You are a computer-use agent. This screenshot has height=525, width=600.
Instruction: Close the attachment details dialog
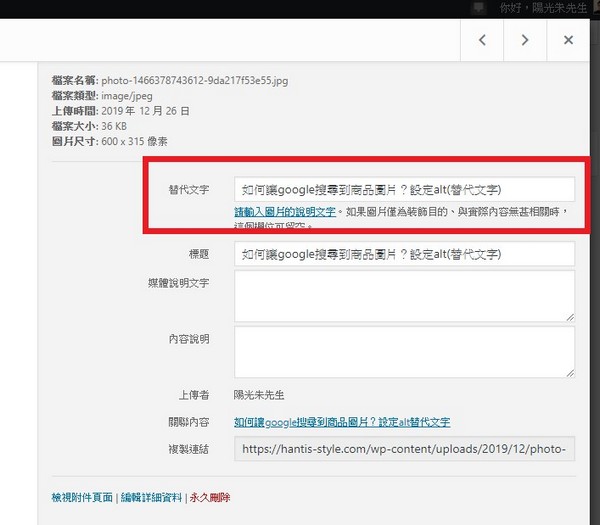point(568,40)
